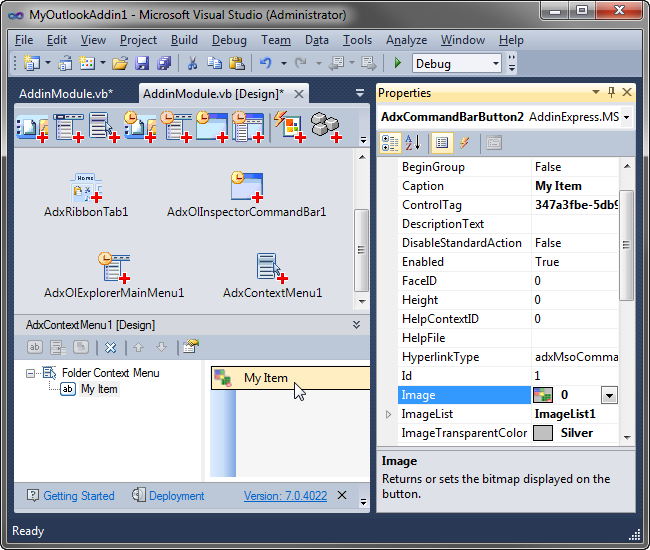Open the Image property dropdown arrow

click(x=609, y=395)
